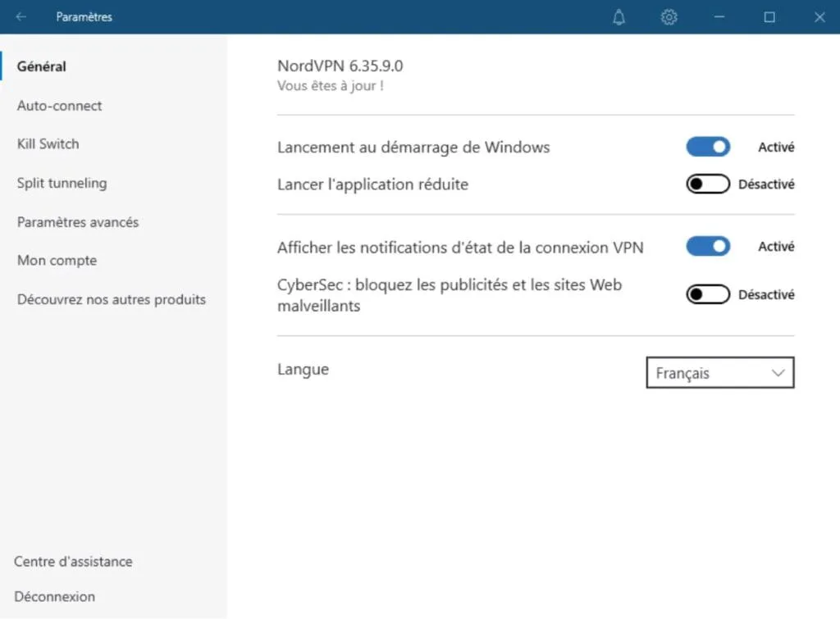Enable Lancer l'application réduite toggle
Viewport: 840px width, 619px height.
(708, 184)
